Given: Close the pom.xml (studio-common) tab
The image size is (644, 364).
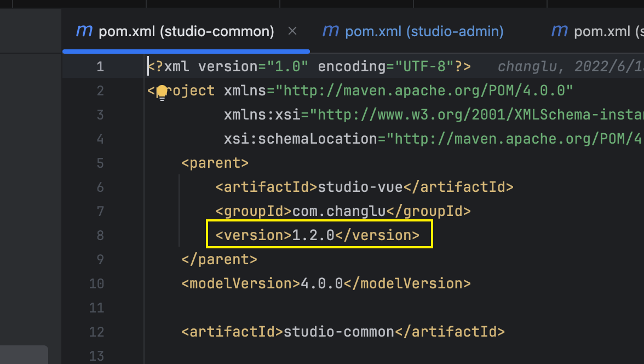Looking at the screenshot, I should pos(292,31).
